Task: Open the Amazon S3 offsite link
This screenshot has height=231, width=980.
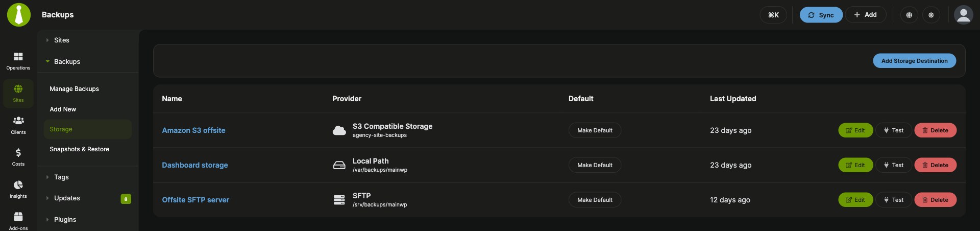Action: pyautogui.click(x=193, y=130)
